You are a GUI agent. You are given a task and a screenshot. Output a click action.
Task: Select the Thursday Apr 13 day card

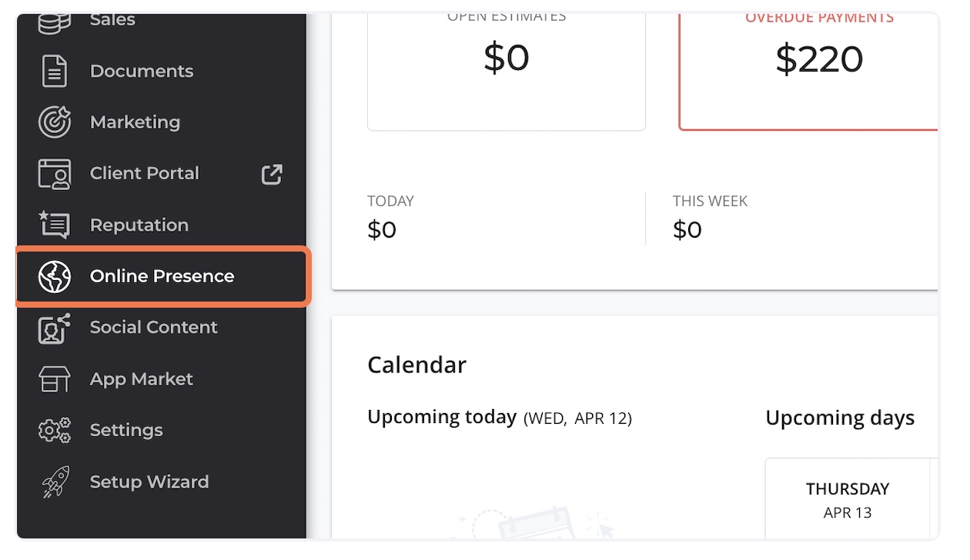tap(847, 498)
